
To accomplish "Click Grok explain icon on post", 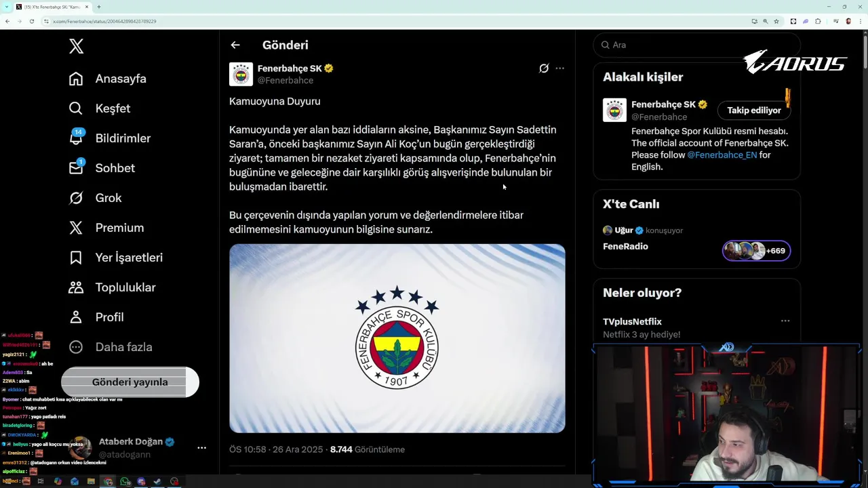I will tap(544, 68).
